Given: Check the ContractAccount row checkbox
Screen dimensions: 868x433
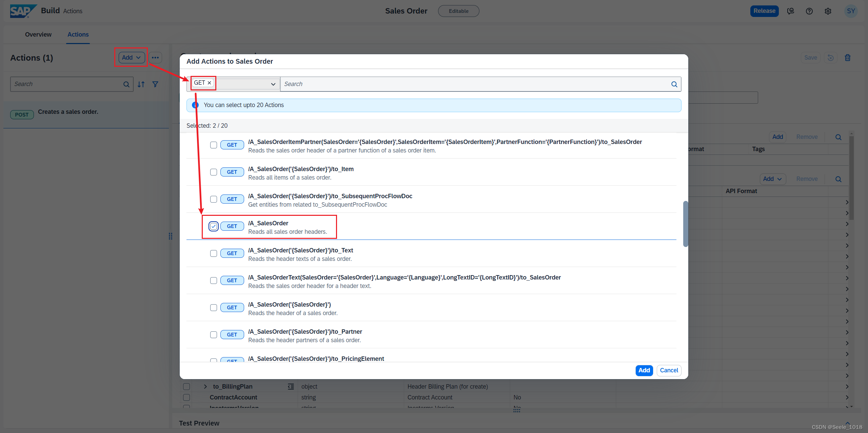Looking at the screenshot, I should (x=186, y=397).
